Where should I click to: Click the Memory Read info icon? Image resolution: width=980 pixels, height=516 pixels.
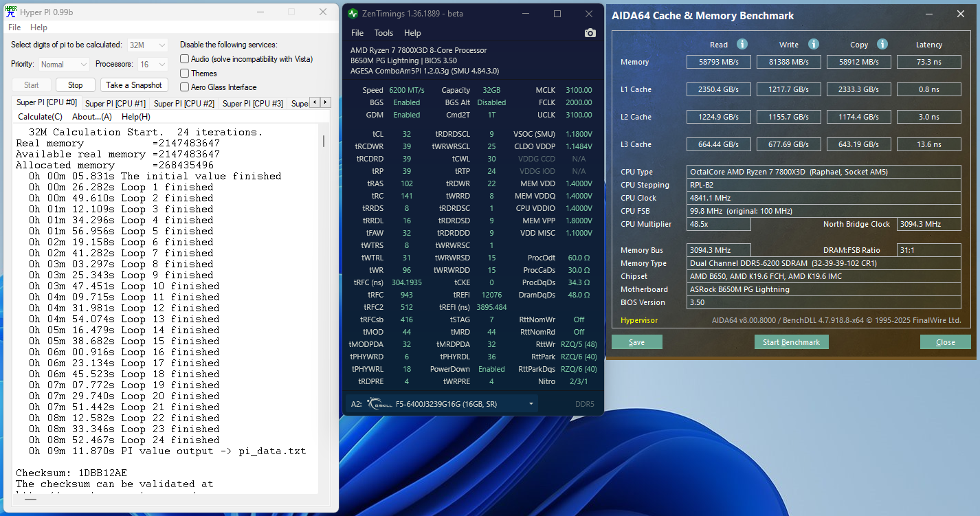click(742, 44)
